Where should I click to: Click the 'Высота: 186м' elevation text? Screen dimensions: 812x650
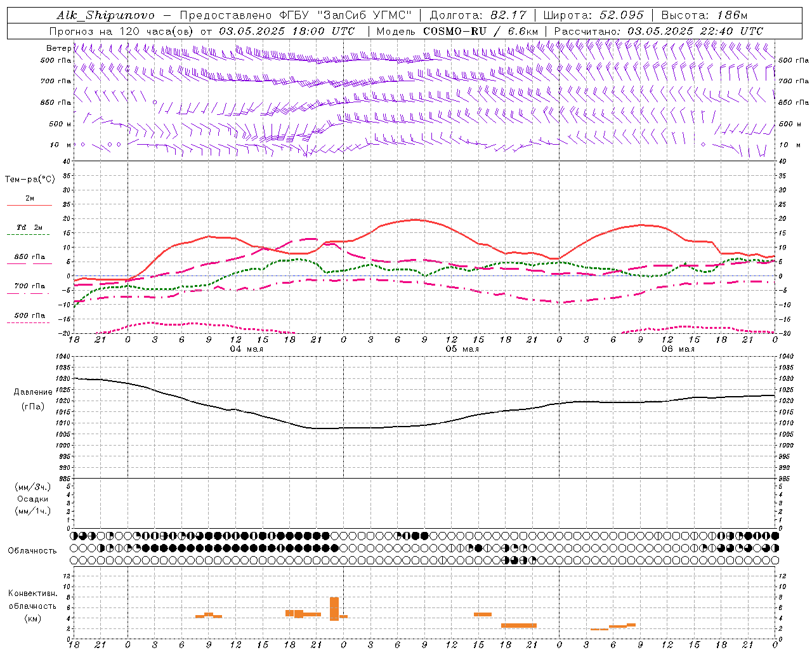tap(704, 15)
